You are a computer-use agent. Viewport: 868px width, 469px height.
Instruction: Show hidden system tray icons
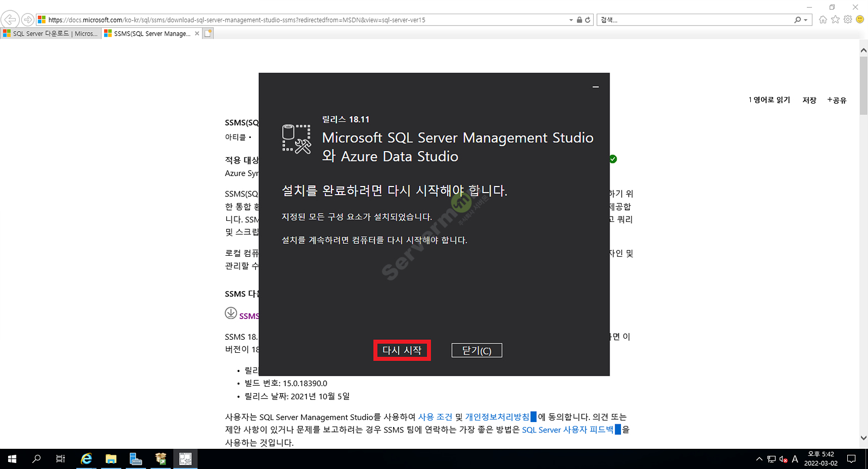point(759,459)
